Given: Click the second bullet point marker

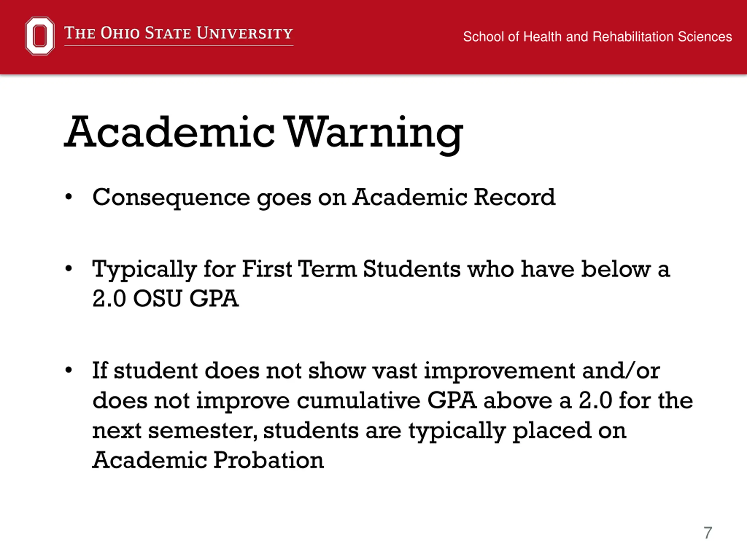Looking at the screenshot, I should [69, 269].
